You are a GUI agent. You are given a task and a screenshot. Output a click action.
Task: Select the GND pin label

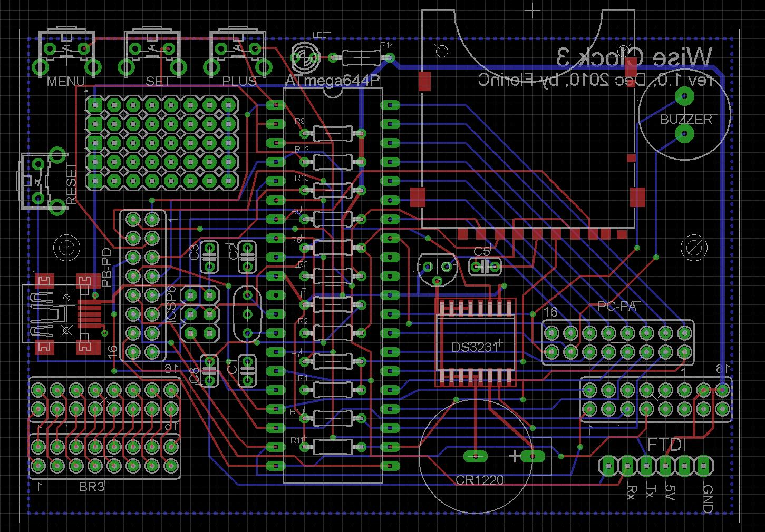(x=708, y=498)
